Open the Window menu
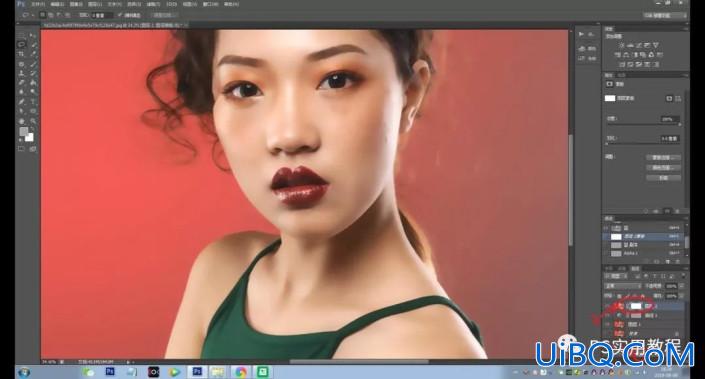This screenshot has height=379, width=705. tap(210, 4)
